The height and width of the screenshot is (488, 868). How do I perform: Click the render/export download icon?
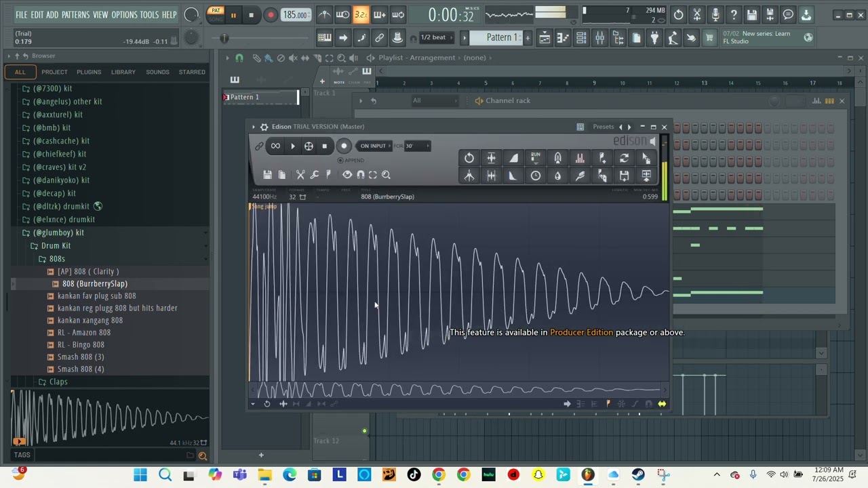[x=806, y=14]
